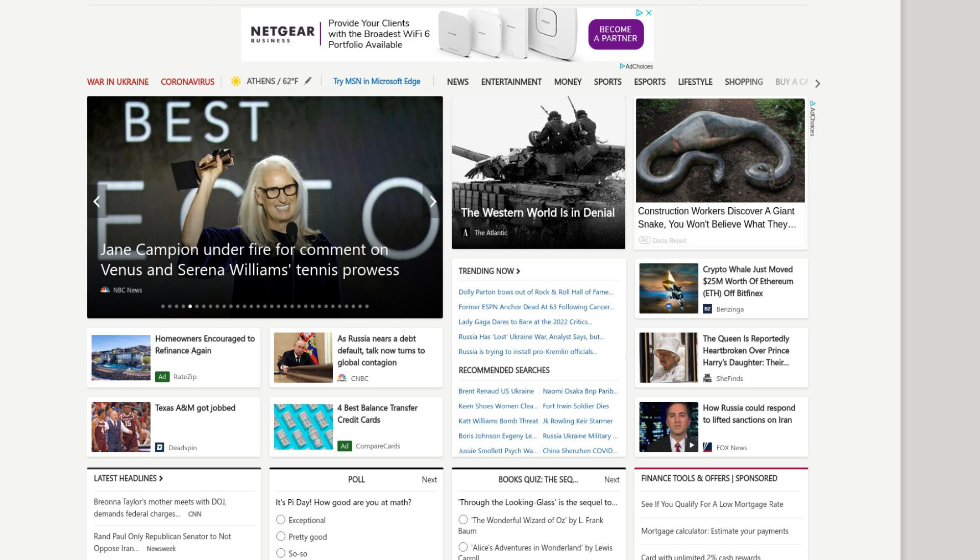
Task: Open Lady Gaga trending link
Action: click(x=525, y=322)
